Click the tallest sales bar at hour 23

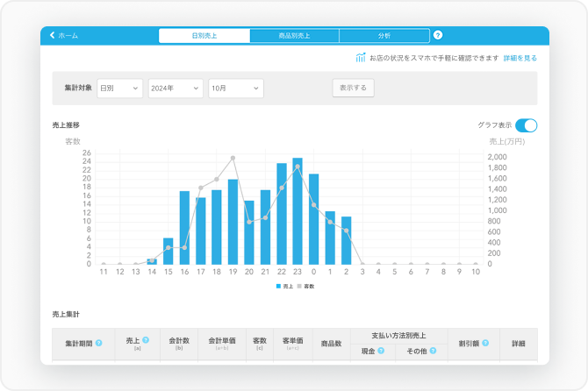pyautogui.click(x=298, y=211)
